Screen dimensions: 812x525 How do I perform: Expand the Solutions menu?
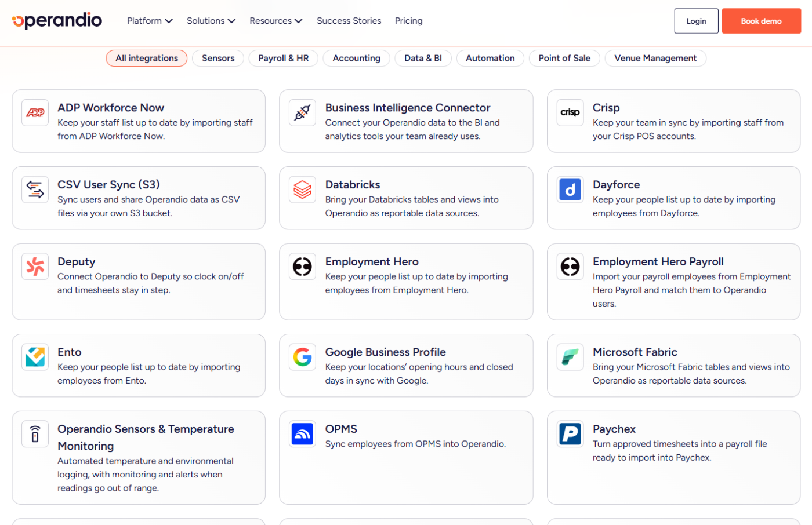(211, 21)
